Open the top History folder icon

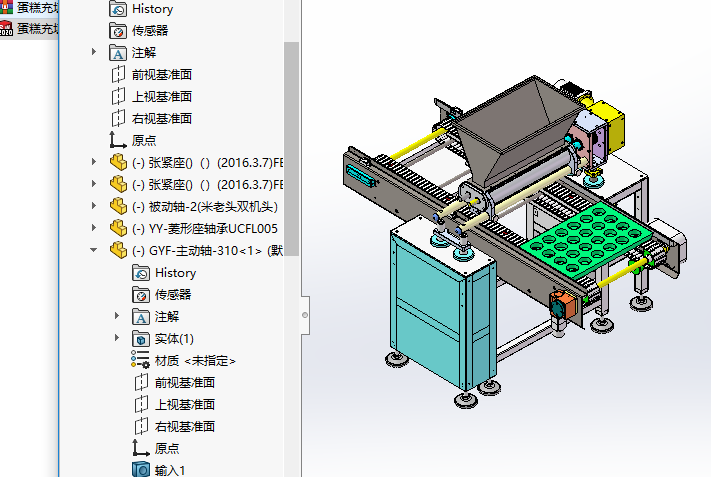point(118,9)
